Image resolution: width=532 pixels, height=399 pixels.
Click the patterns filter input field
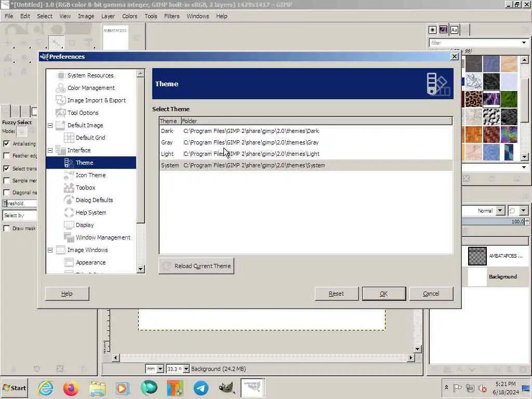[x=475, y=43]
